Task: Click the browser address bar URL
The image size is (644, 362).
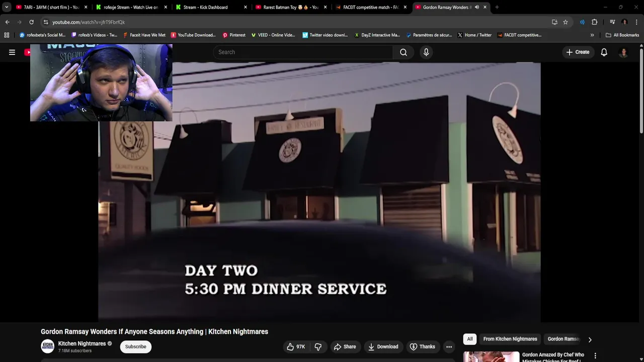Action: coord(89,22)
